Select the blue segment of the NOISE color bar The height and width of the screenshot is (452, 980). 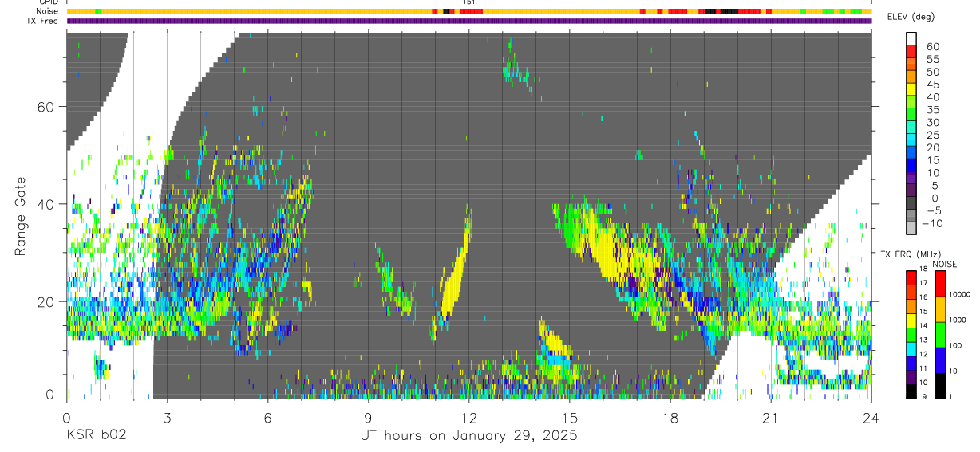pos(940,360)
